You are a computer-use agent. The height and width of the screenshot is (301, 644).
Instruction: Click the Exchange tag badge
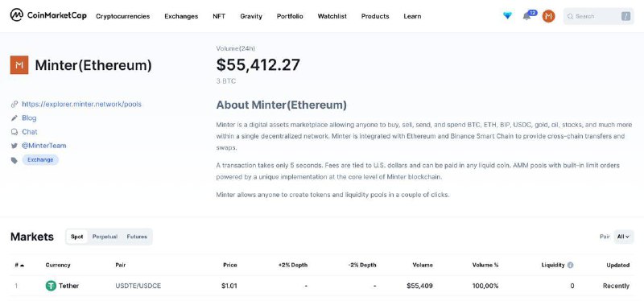tap(40, 159)
